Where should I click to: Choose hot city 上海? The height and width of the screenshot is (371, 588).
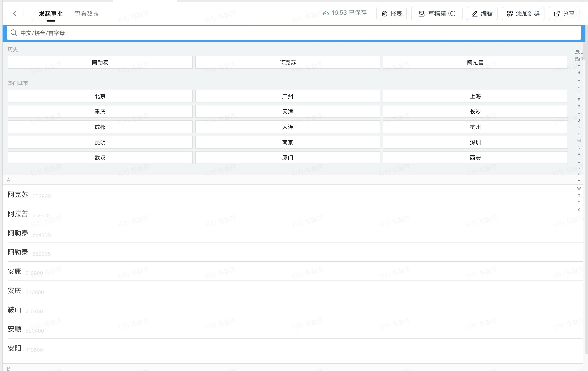(475, 96)
